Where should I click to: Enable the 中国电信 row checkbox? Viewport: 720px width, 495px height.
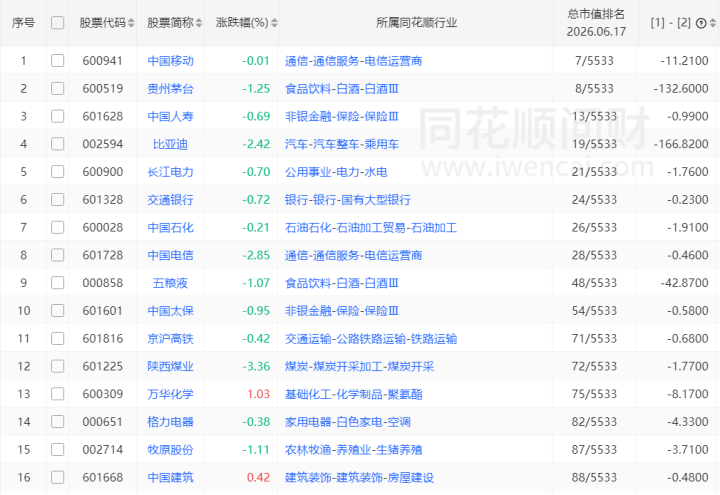(57, 255)
